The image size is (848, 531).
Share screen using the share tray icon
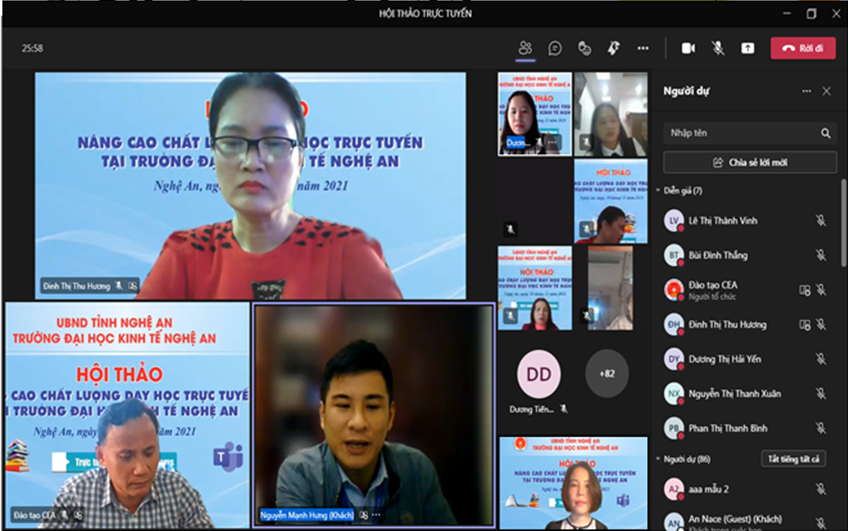coord(747,48)
